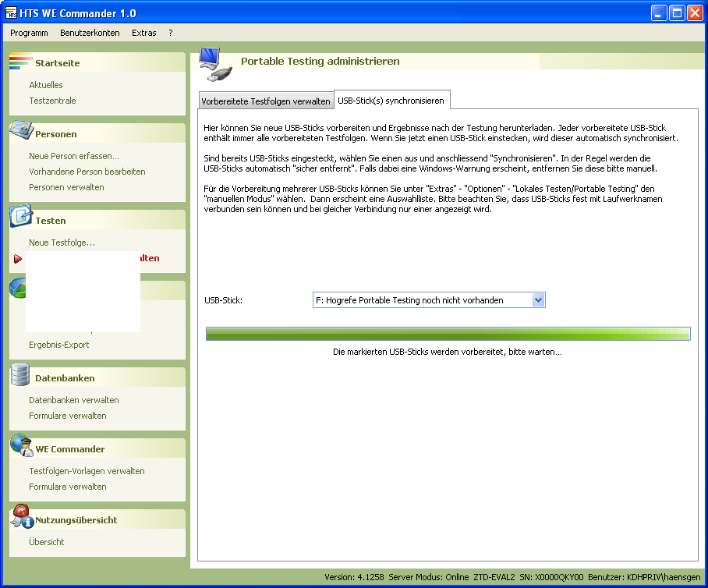This screenshot has height=588, width=708.
Task: Select the USB-Stick(s) synchronisieren tab
Action: (391, 101)
